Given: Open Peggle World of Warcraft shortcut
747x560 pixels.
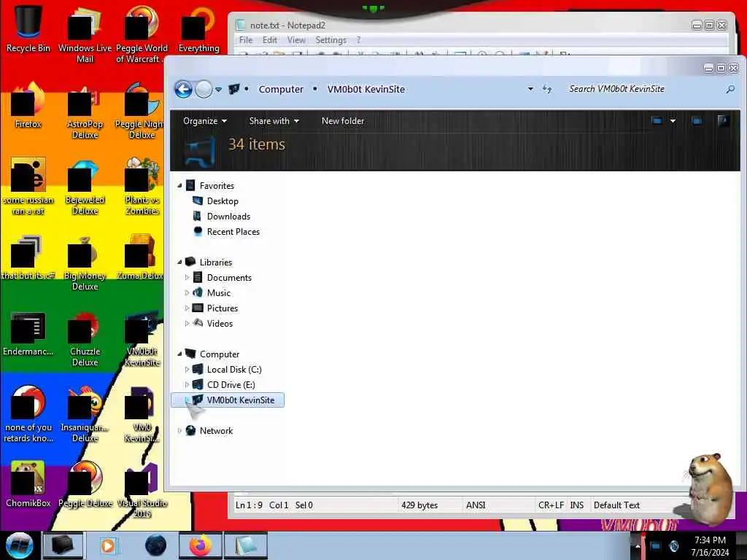Looking at the screenshot, I should 142,34.
